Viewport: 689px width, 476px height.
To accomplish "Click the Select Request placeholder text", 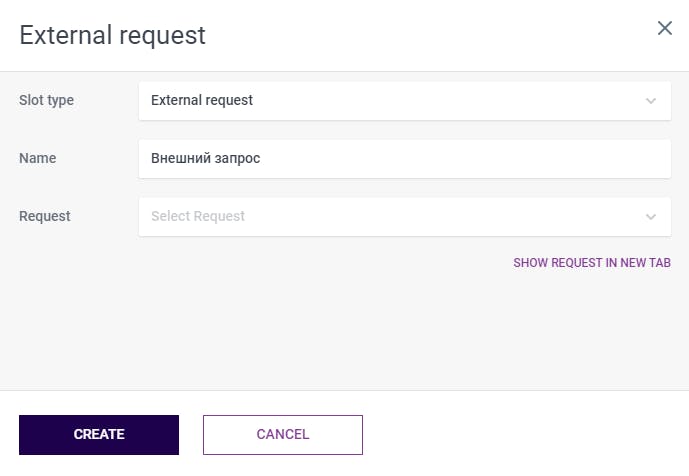I will coord(198,217).
